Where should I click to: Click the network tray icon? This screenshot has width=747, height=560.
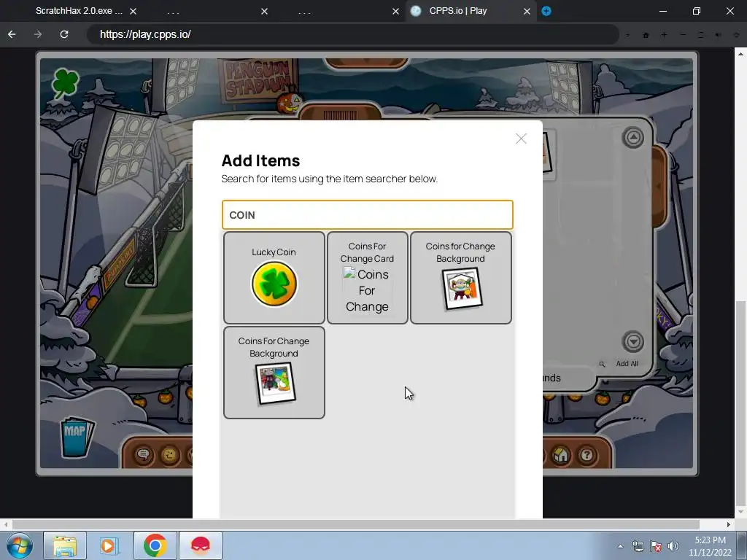pyautogui.click(x=638, y=546)
